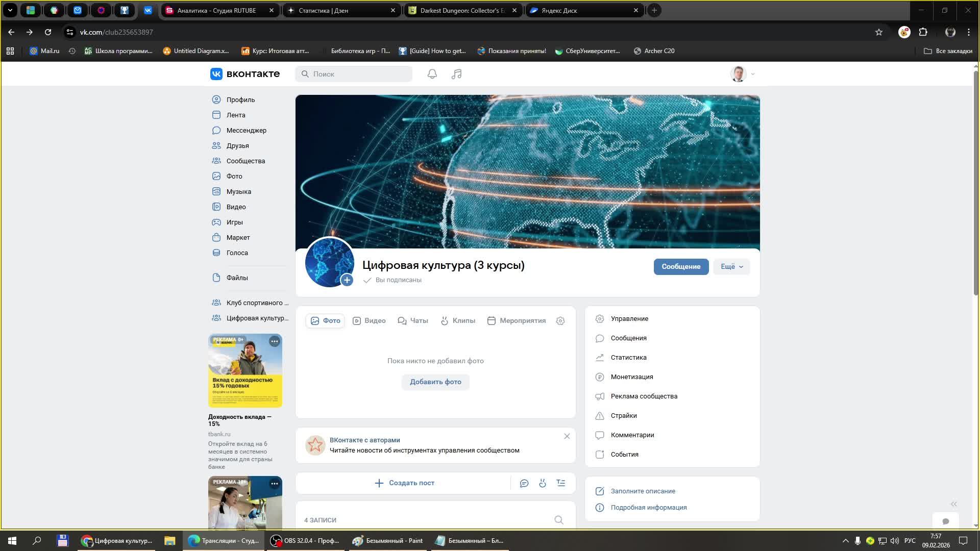
Task: Switch to the Видео tab
Action: coord(369,321)
